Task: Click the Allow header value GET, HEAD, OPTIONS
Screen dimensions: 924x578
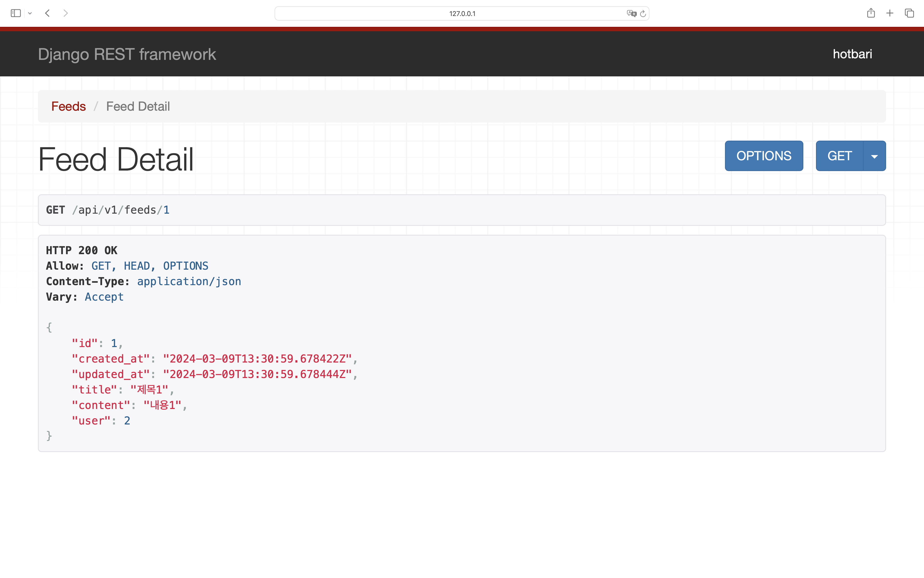Action: point(150,266)
